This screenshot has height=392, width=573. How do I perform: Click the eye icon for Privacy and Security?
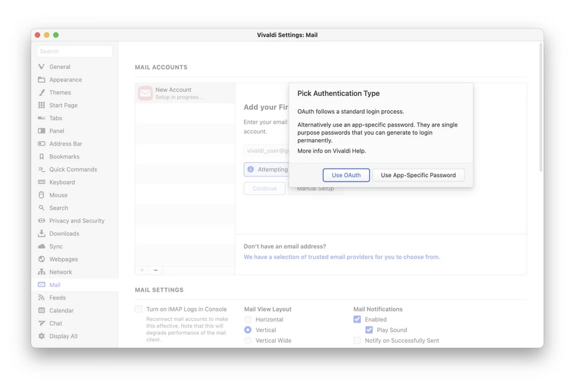pos(41,220)
